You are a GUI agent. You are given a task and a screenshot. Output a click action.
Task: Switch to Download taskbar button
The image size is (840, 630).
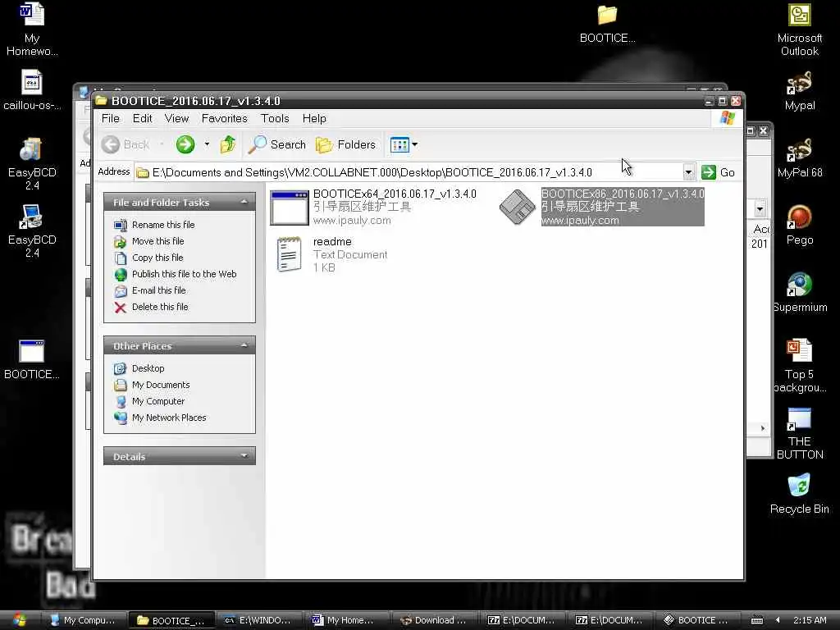(435, 620)
